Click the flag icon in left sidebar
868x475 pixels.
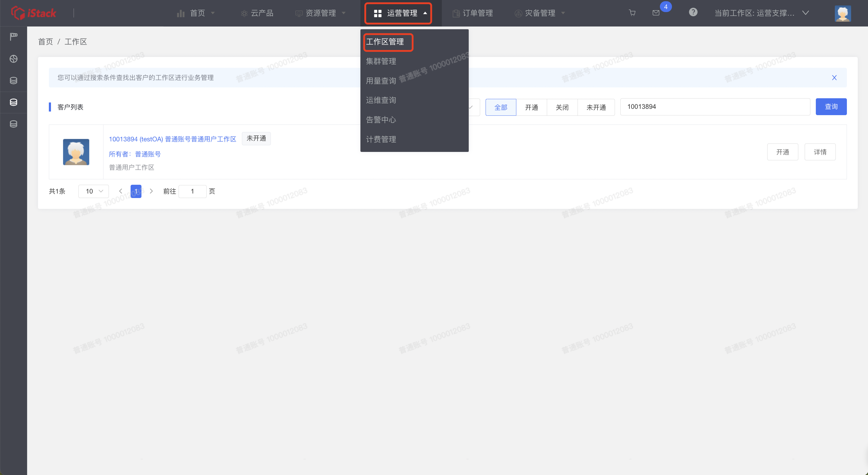tap(14, 36)
